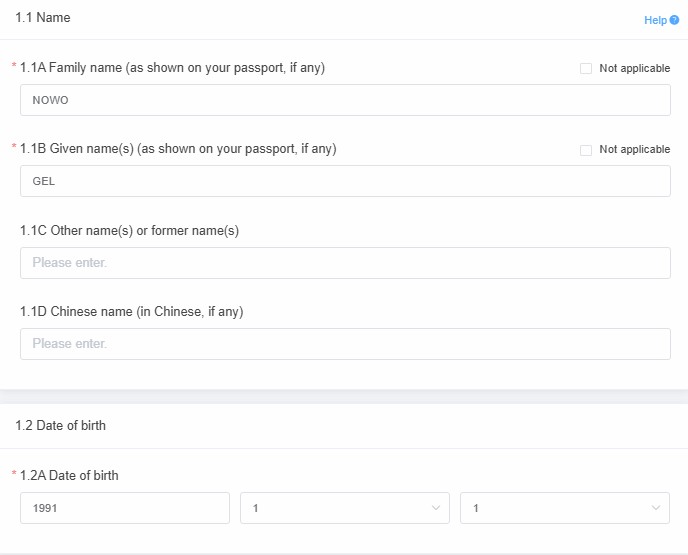Click the Family name field containing NOWO
This screenshot has height=555, width=688.
pyautogui.click(x=345, y=100)
